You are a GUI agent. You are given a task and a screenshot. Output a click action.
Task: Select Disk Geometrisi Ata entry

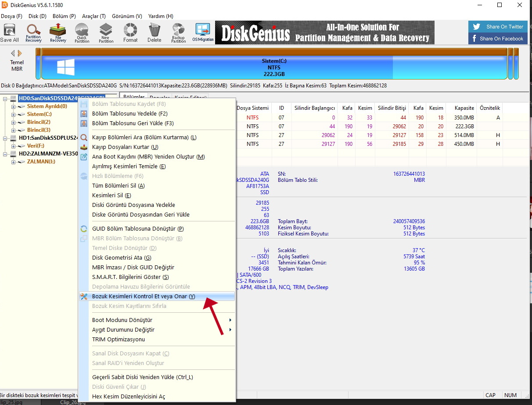[x=157, y=258]
